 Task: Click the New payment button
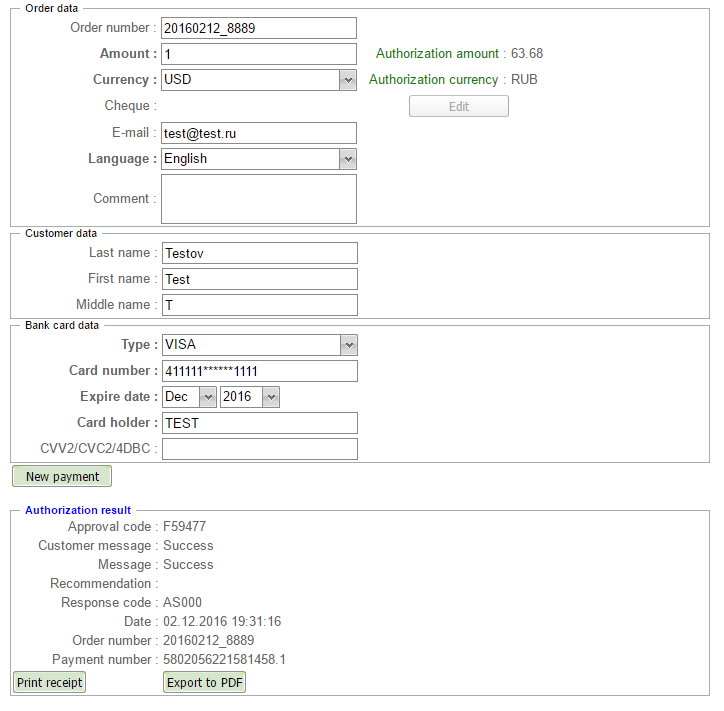(62, 477)
